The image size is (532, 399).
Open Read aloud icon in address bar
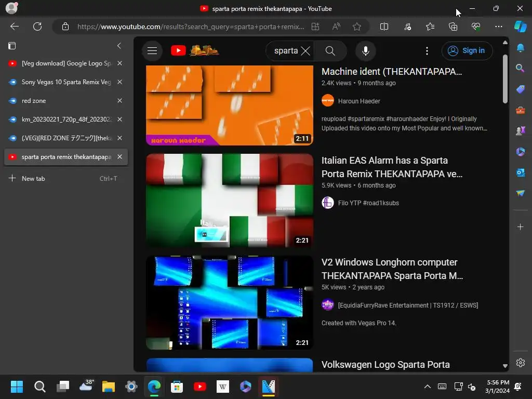[x=336, y=26]
